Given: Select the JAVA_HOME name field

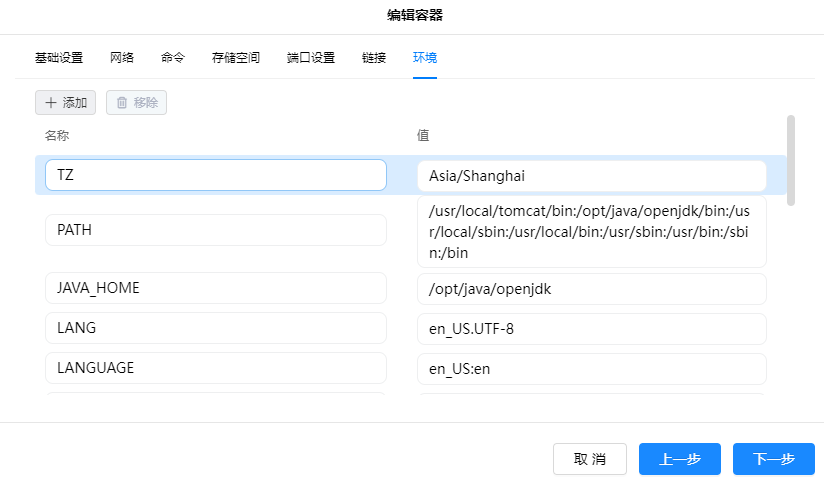Looking at the screenshot, I should pyautogui.click(x=215, y=288).
